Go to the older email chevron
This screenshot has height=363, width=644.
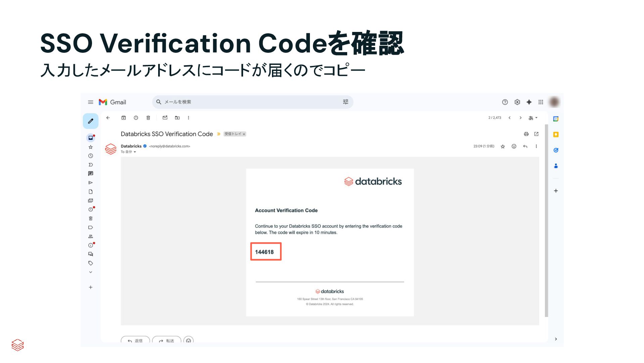coord(520,118)
